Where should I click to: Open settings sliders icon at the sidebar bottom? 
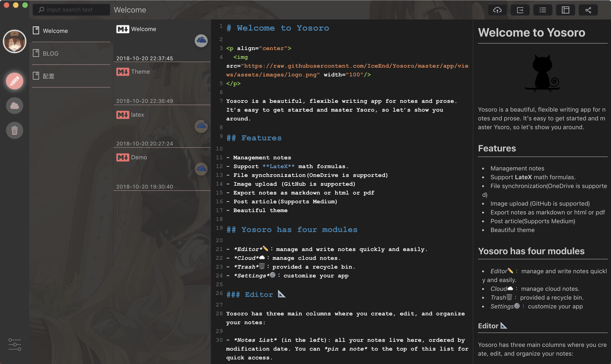(14, 344)
